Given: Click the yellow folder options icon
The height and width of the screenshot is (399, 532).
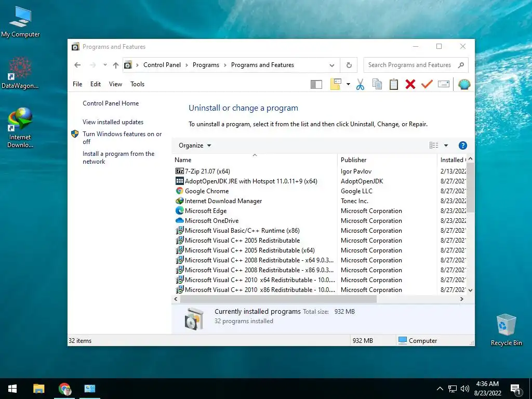Looking at the screenshot, I should 335,84.
